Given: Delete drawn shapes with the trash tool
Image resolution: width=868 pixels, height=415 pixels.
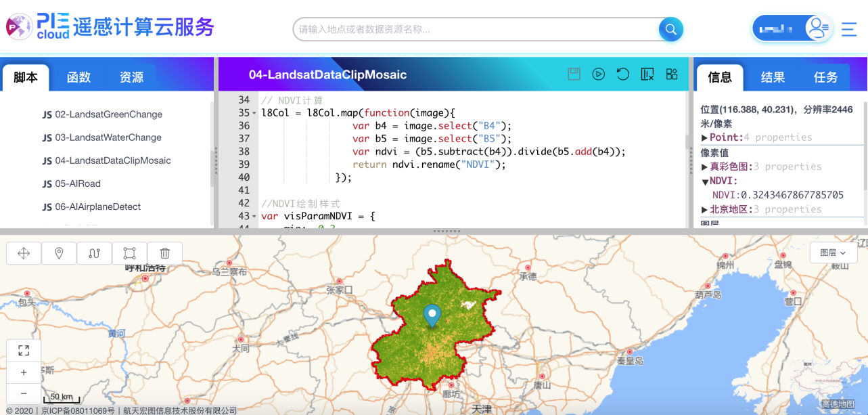Looking at the screenshot, I should click(x=164, y=253).
